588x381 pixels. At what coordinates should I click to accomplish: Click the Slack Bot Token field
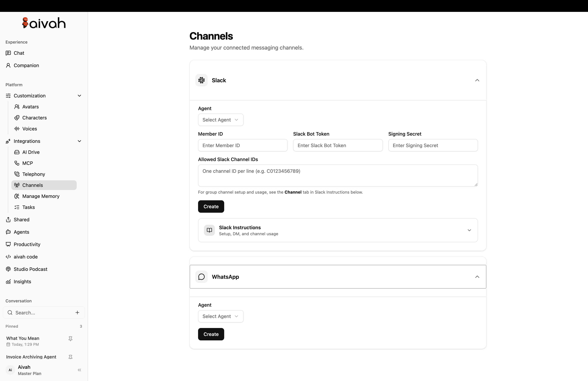tap(338, 145)
